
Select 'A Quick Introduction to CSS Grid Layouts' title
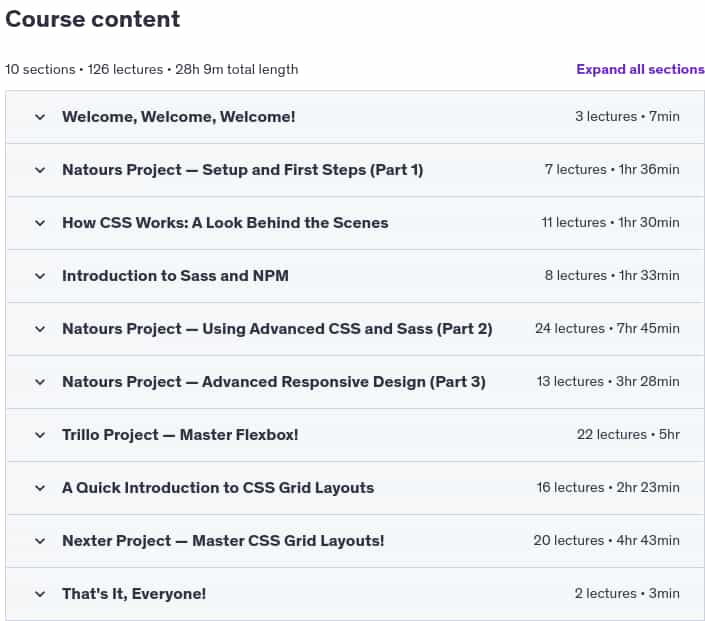click(x=218, y=488)
